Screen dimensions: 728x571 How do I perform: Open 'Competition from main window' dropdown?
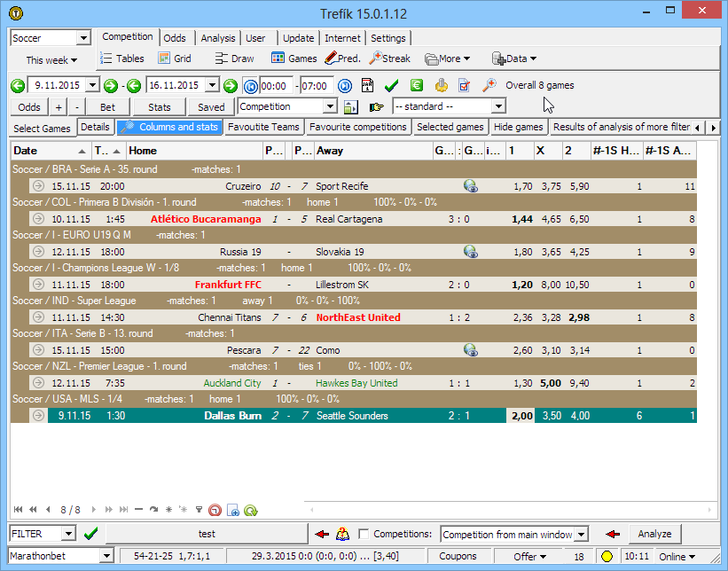(581, 535)
